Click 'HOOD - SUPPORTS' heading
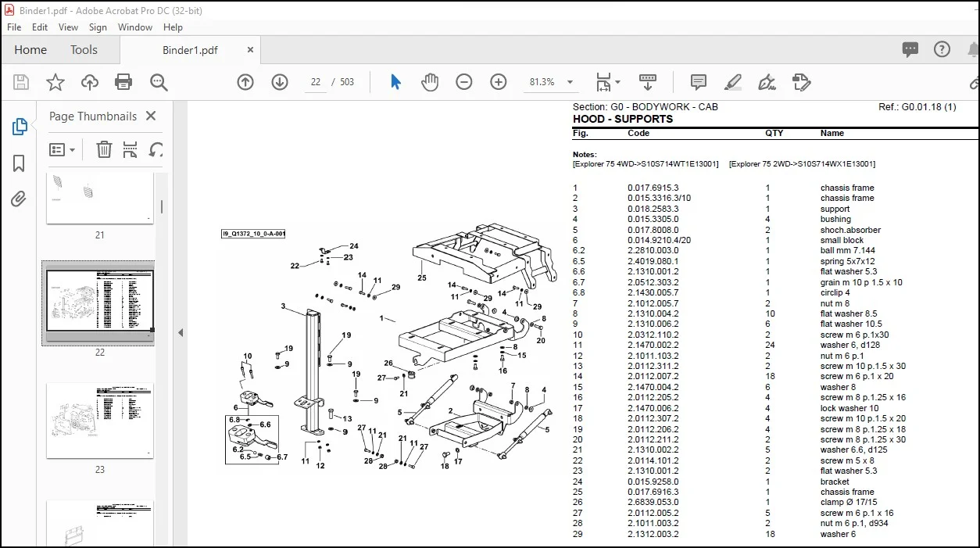980x548 pixels. (622, 119)
